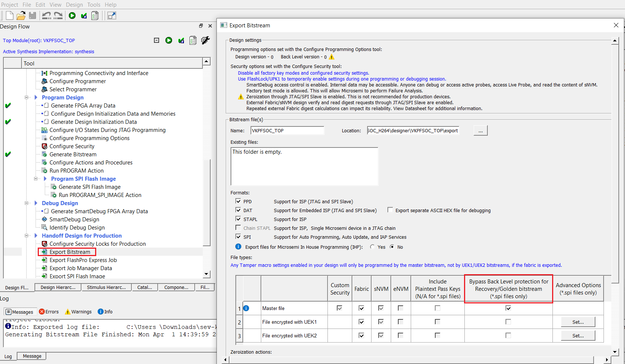Click the SmartDebug Design icon
Screen dimensions: 625x364
pos(44,220)
